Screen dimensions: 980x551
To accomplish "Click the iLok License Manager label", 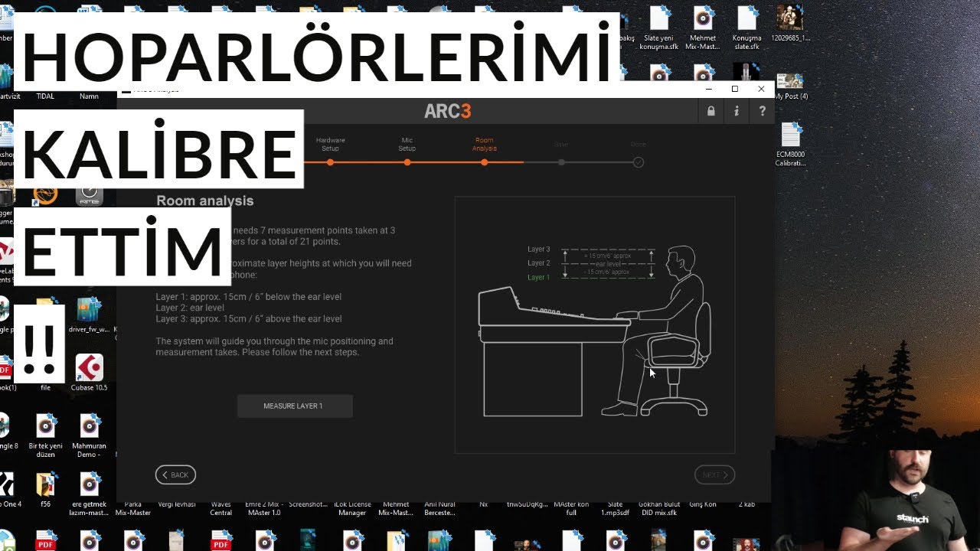I will 352,508.
